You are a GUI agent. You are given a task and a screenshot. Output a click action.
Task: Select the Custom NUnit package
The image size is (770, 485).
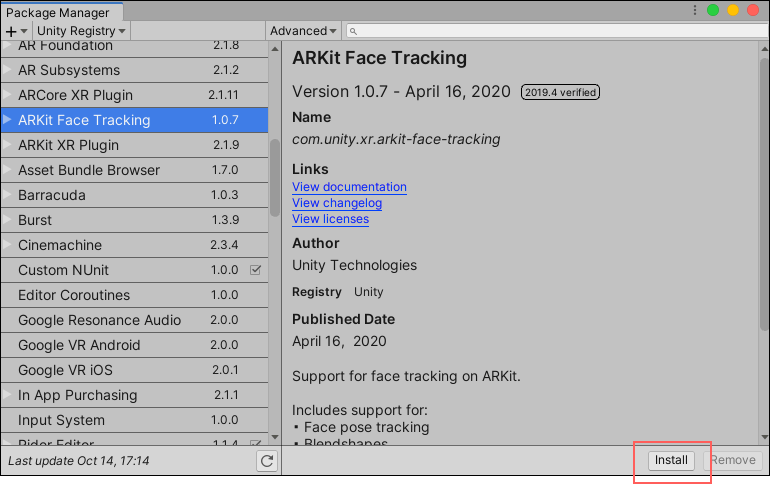pos(135,270)
